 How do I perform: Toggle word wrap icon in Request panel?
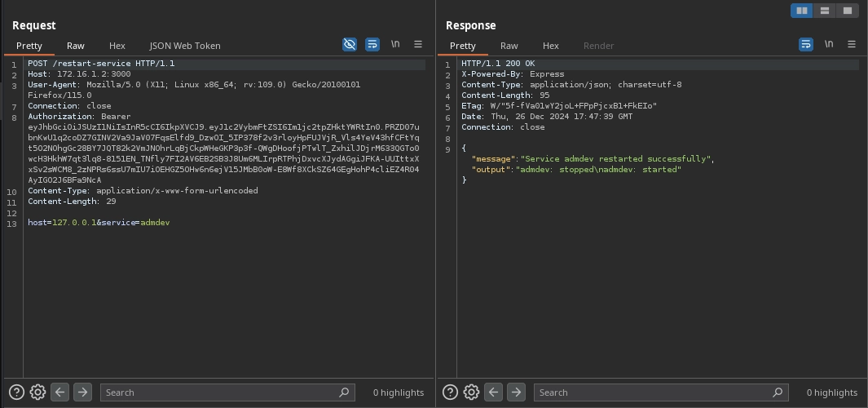(x=372, y=44)
